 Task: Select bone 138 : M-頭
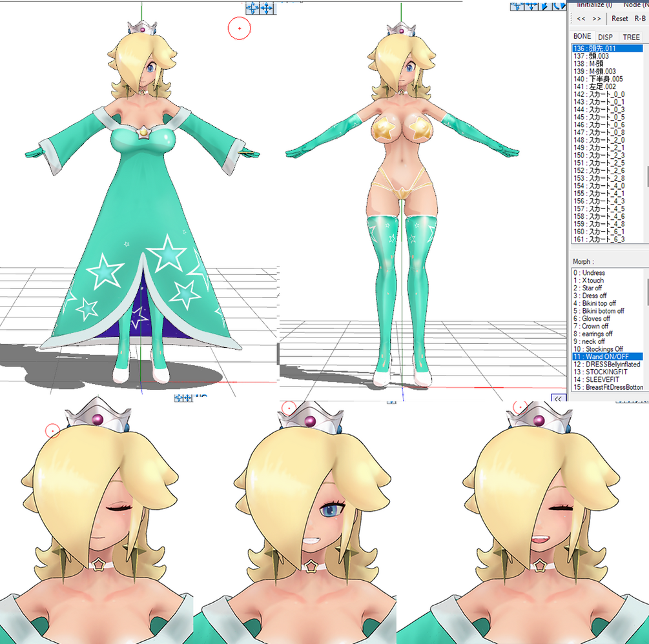click(607, 64)
